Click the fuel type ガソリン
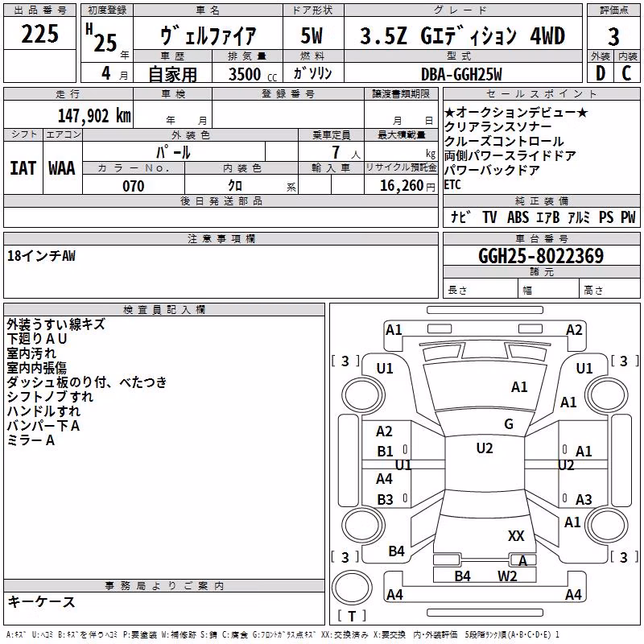The width and height of the screenshot is (644, 644). point(312,73)
